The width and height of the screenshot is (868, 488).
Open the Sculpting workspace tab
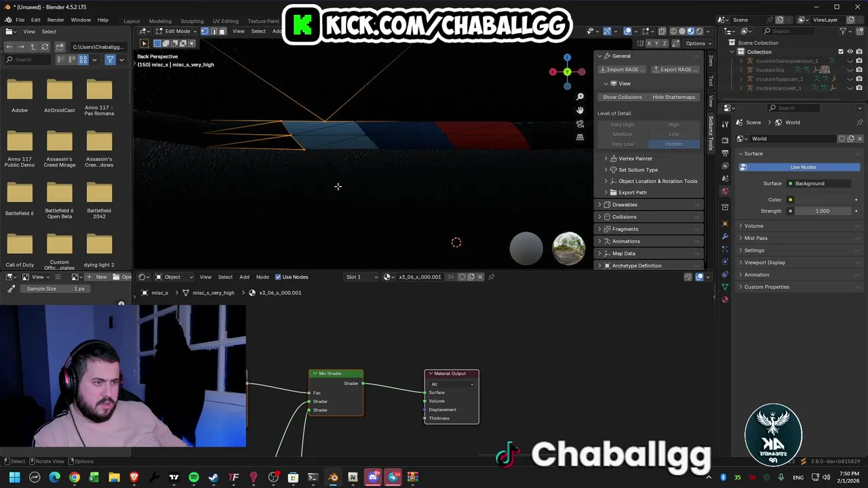click(x=192, y=21)
